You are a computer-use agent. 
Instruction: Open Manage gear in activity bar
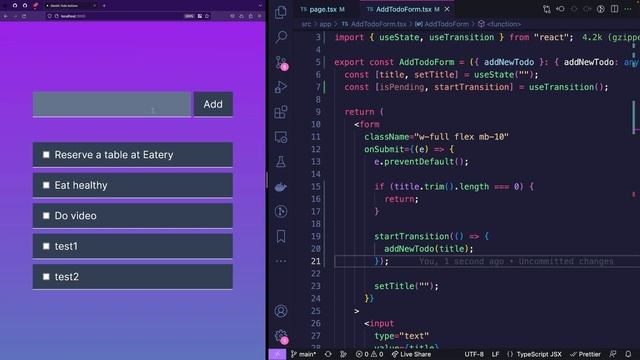click(x=281, y=336)
